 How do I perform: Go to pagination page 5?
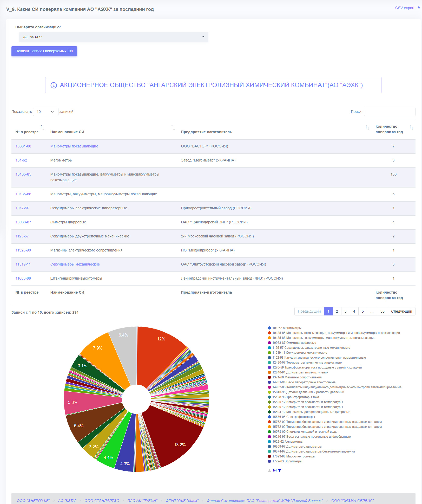363,311
